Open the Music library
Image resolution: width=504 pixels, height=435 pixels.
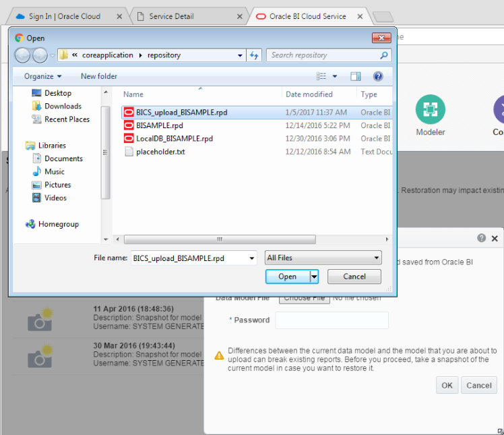49,172
